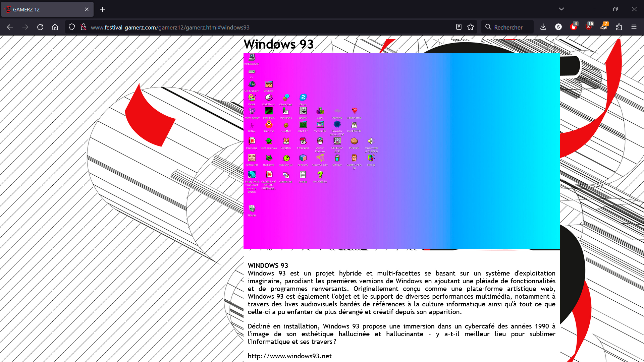Image resolution: width=644 pixels, height=362 pixels.
Task: Close the GAMERZ 12 tab
Action: [87, 9]
